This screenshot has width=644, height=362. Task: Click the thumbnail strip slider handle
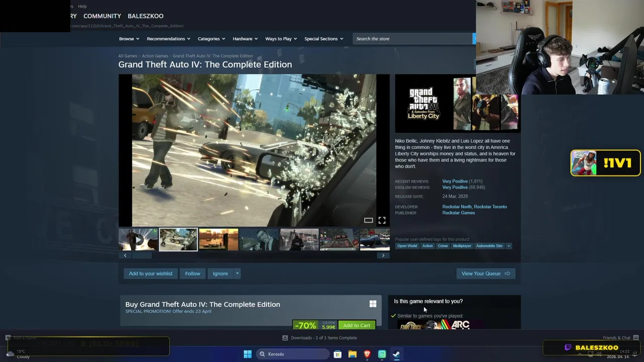tap(141, 255)
